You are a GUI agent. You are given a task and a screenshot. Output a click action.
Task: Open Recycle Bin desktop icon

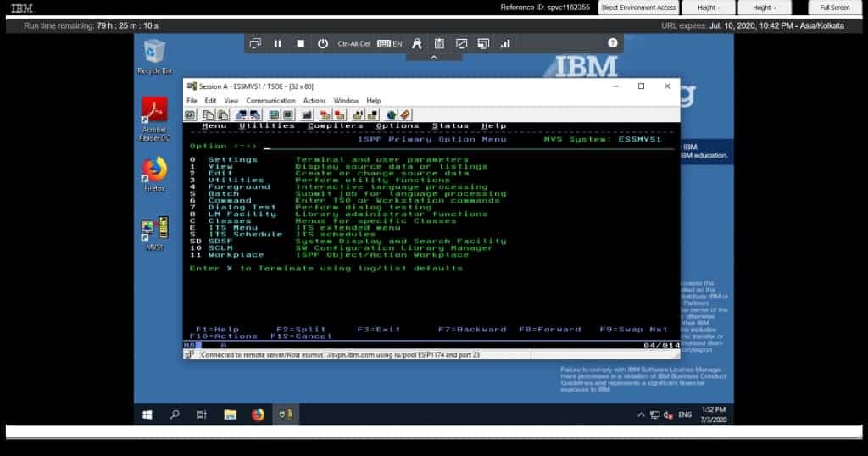point(154,57)
